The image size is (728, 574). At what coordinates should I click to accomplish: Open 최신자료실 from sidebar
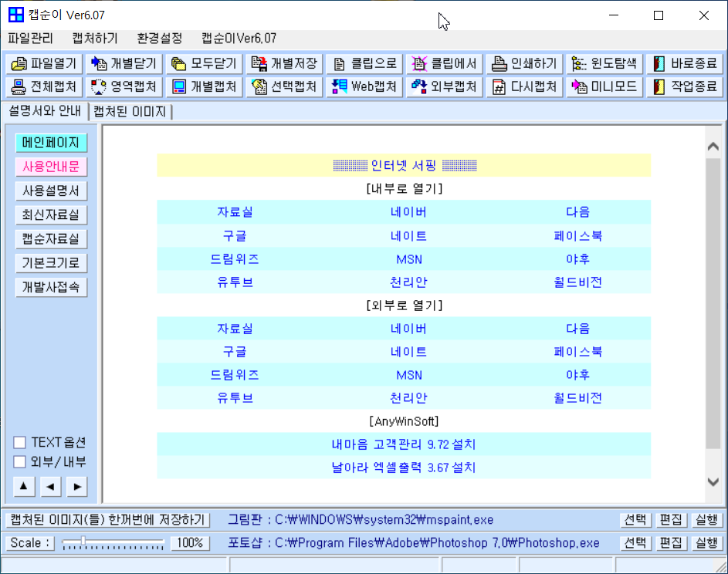coord(51,214)
